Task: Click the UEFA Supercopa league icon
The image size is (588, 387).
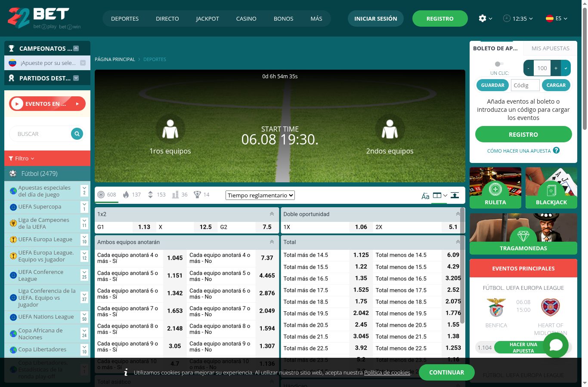Action: 13,207
